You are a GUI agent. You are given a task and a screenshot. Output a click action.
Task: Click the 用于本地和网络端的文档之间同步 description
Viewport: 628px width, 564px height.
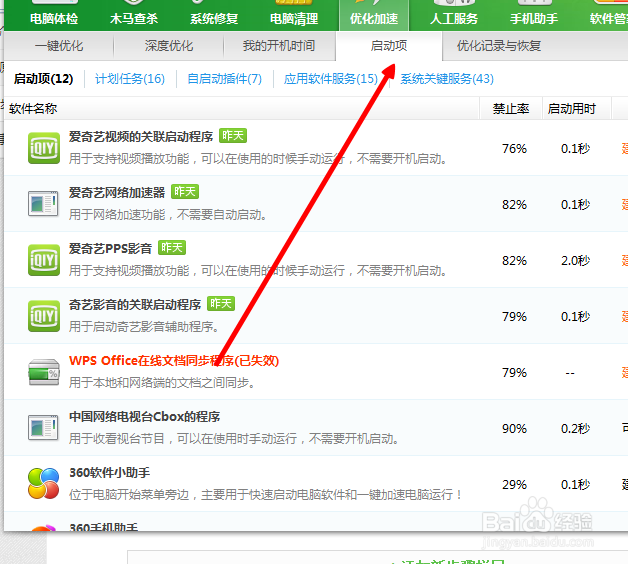(x=162, y=383)
